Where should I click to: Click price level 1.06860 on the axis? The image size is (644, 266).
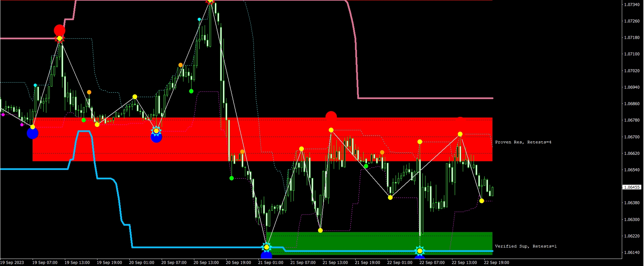[x=632, y=104]
